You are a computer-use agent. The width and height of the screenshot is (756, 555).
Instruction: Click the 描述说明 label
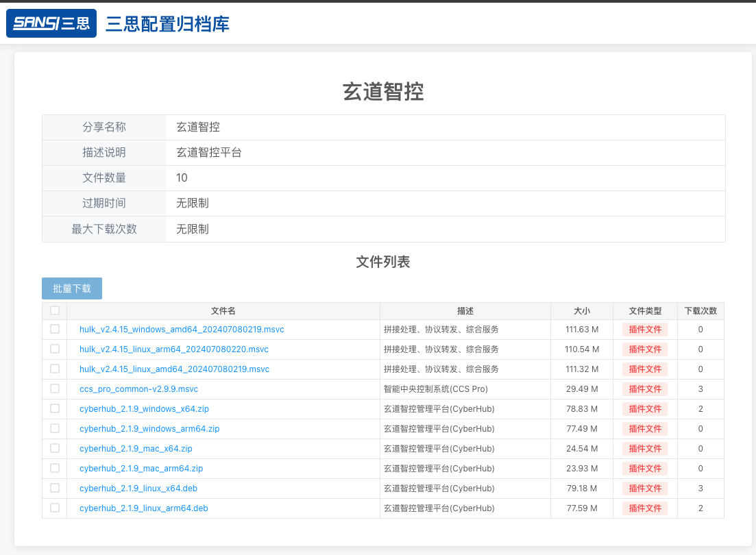[104, 153]
